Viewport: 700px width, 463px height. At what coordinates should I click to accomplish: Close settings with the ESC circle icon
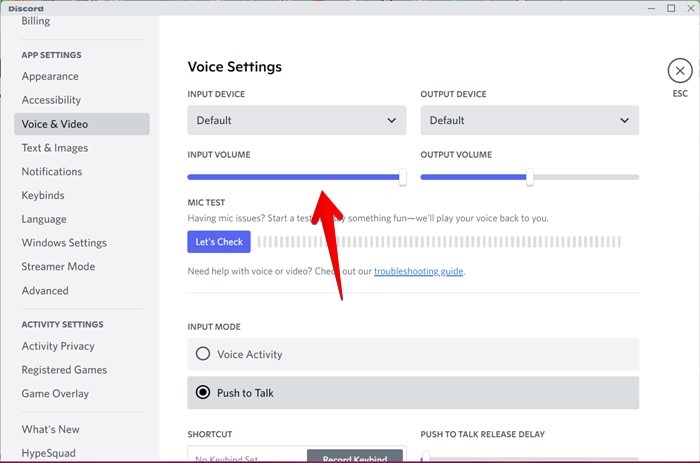click(x=680, y=71)
